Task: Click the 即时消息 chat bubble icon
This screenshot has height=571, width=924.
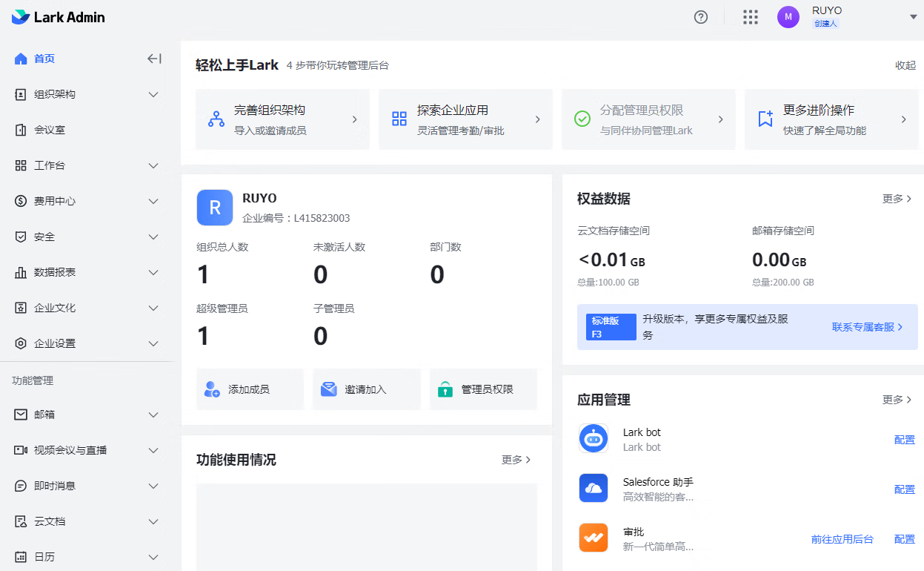Action: coord(21,486)
